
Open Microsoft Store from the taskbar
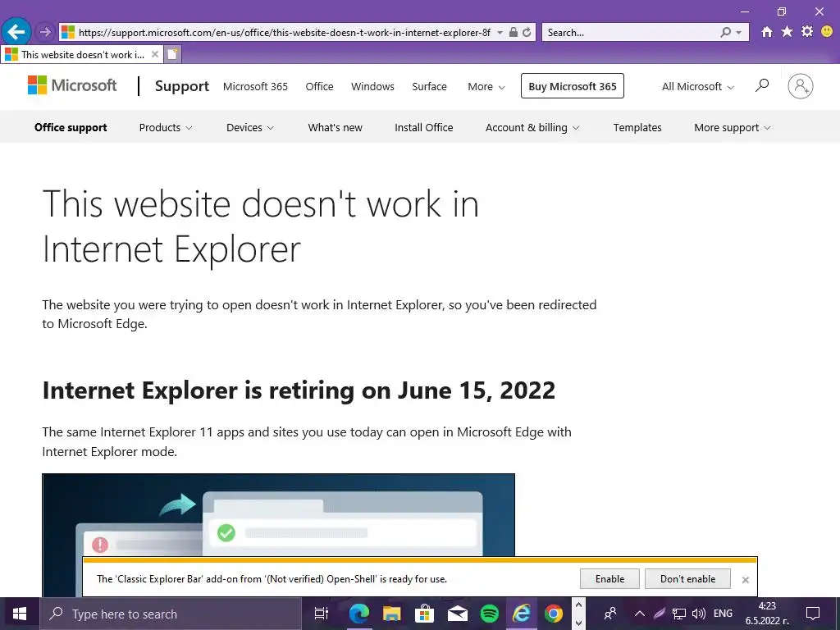424,614
